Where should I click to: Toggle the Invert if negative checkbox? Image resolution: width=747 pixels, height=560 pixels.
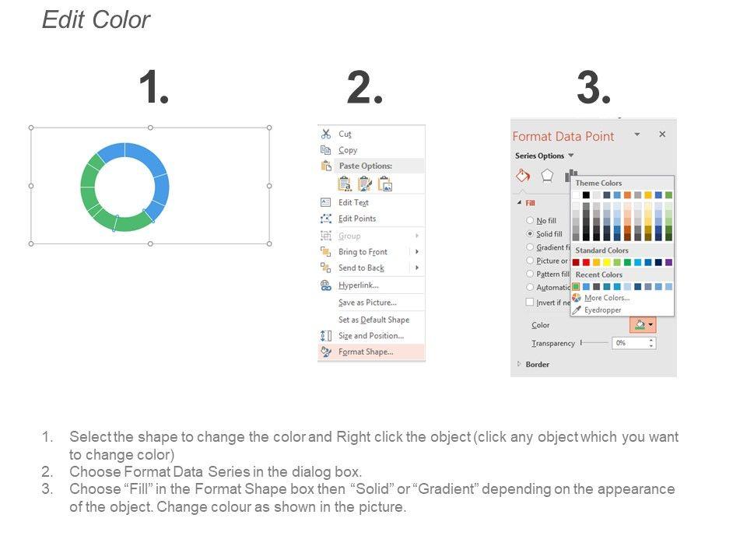530,302
